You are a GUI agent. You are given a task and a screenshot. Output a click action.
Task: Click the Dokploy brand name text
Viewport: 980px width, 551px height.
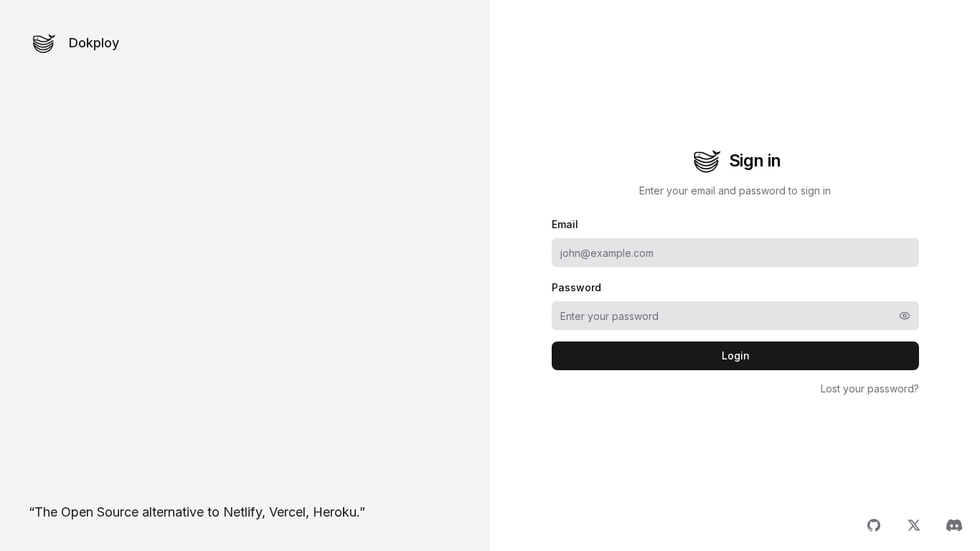tap(94, 43)
